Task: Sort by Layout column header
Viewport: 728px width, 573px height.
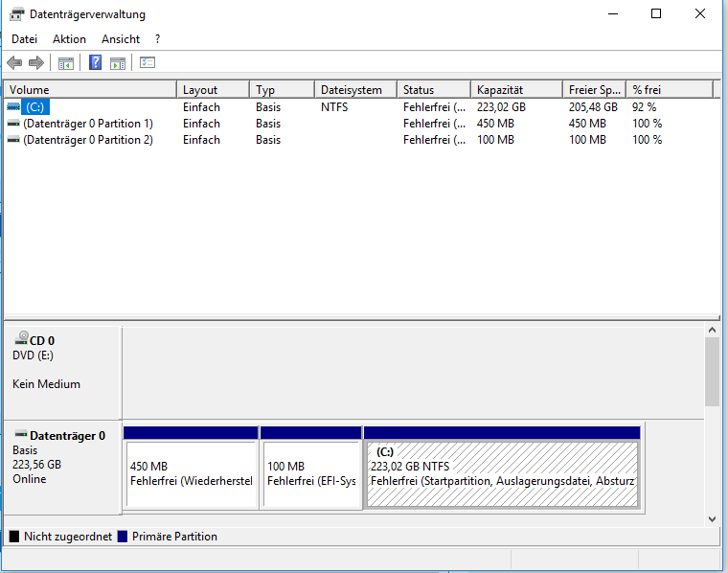Action: click(213, 90)
